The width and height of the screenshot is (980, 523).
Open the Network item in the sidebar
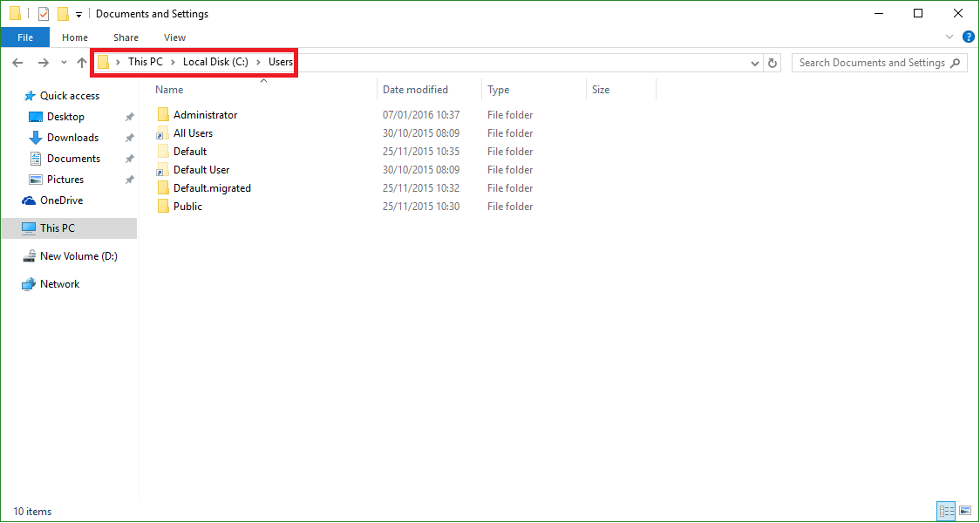pyautogui.click(x=58, y=283)
